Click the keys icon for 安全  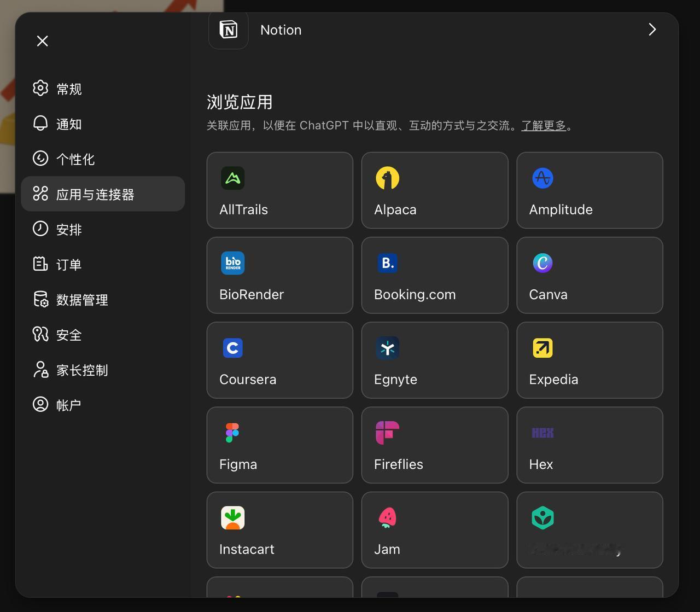(x=40, y=334)
